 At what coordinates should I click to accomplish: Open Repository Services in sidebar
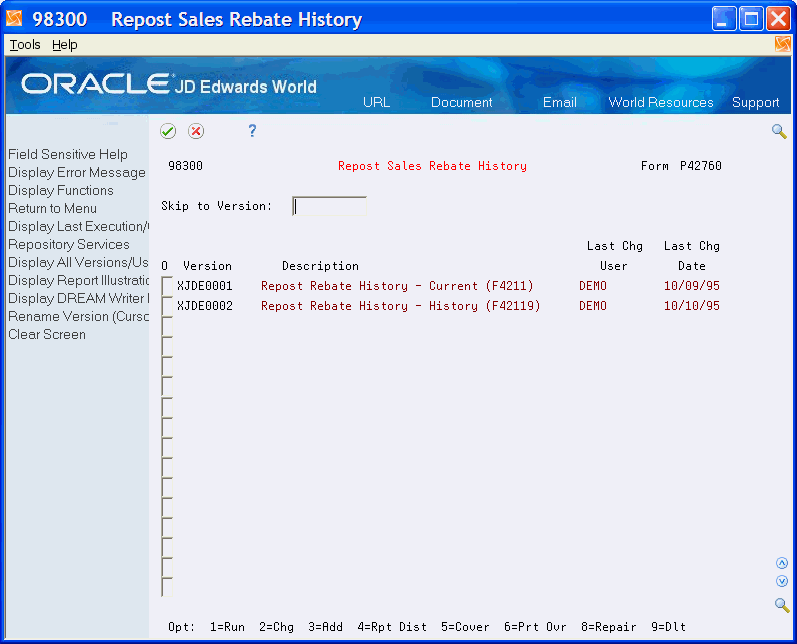pyautogui.click(x=69, y=244)
